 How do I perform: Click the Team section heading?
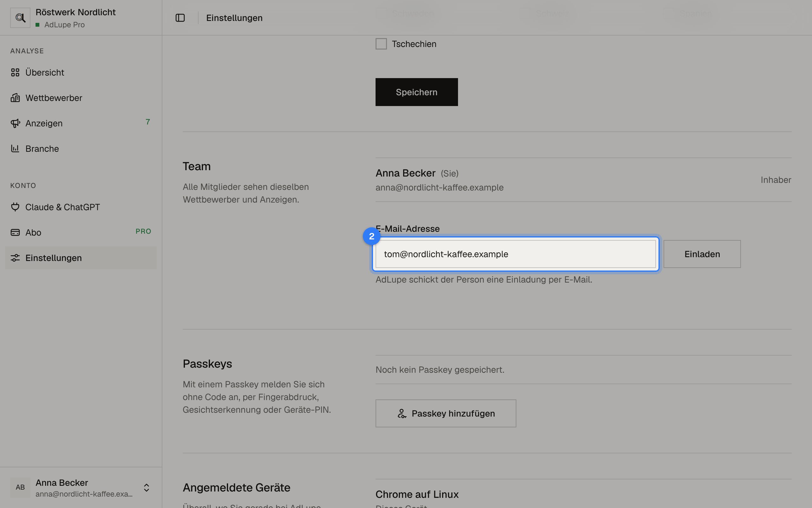[197, 166]
